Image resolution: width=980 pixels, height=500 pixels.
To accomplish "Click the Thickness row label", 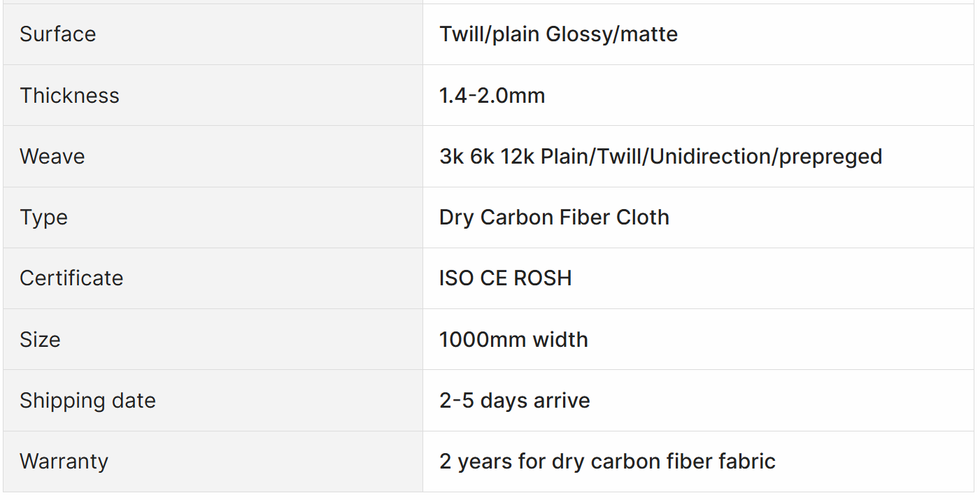I will (69, 95).
